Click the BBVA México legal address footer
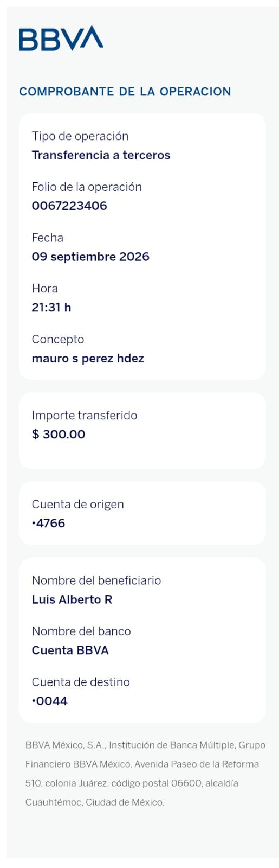The image size is (279, 868). pyautogui.click(x=145, y=774)
